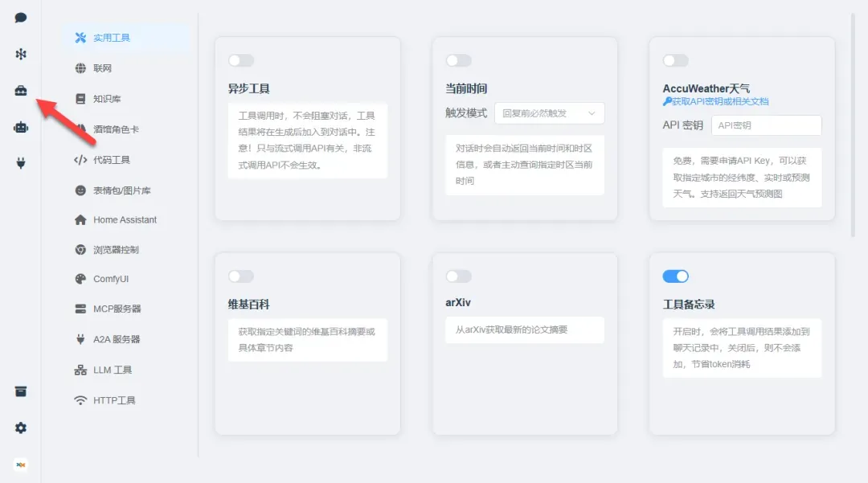Click the 当前时间 description text
Viewport: 868px width, 483px height.
[524, 164]
